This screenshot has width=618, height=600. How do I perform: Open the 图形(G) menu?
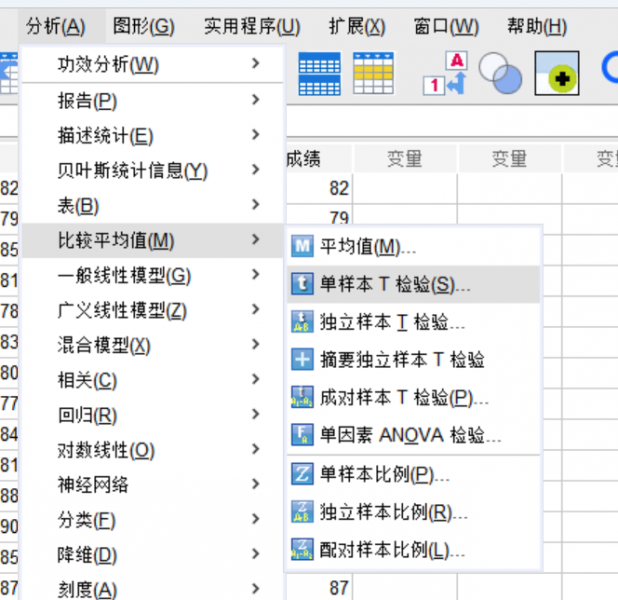[143, 27]
